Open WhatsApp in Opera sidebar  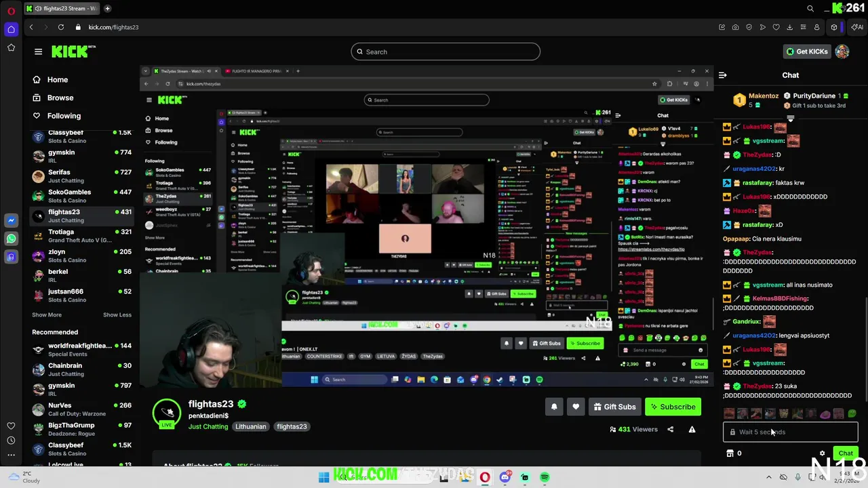11,239
